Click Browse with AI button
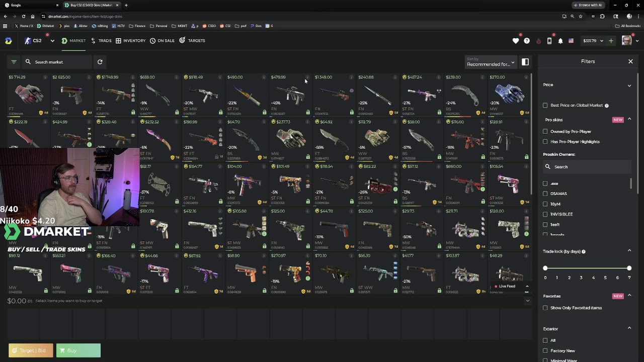Viewport: 644px width, 362px height. point(588,5)
